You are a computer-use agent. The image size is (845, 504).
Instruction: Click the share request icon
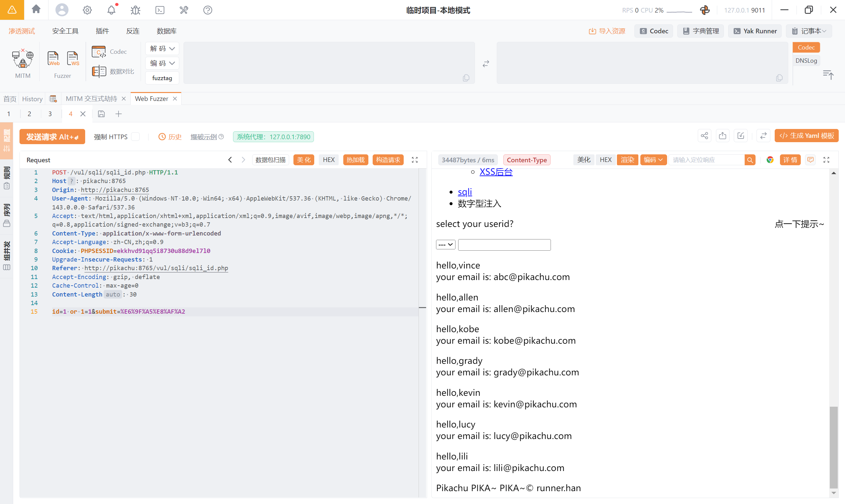pos(704,136)
